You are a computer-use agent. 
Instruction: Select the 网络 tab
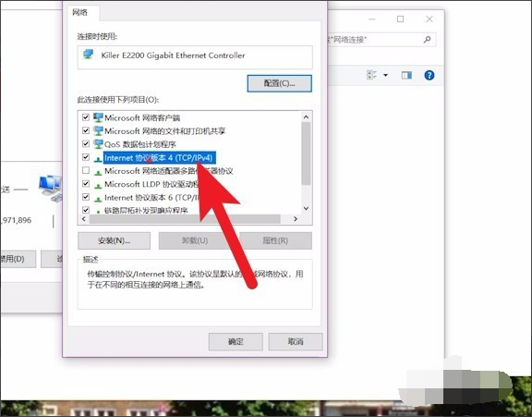[80, 13]
